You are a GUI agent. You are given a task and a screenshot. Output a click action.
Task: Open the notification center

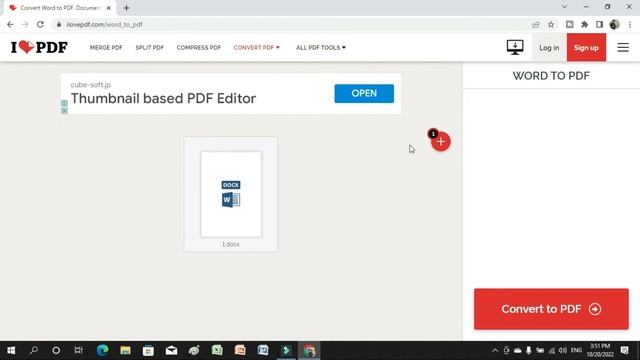pos(624,350)
